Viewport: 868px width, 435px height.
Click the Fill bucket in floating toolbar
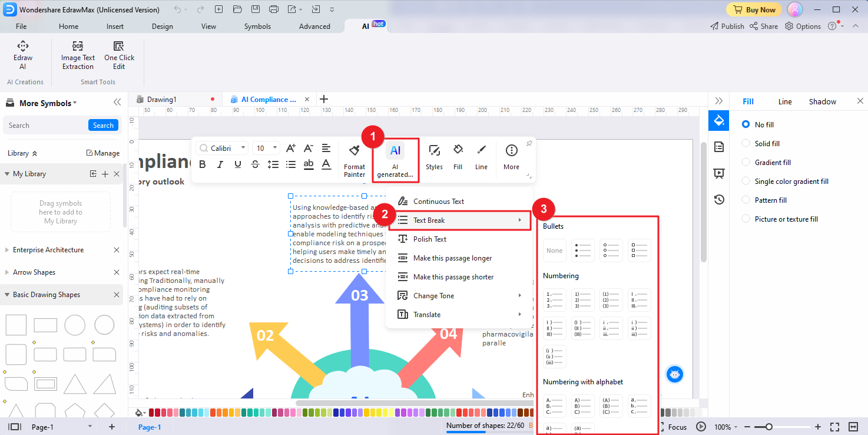pyautogui.click(x=458, y=157)
